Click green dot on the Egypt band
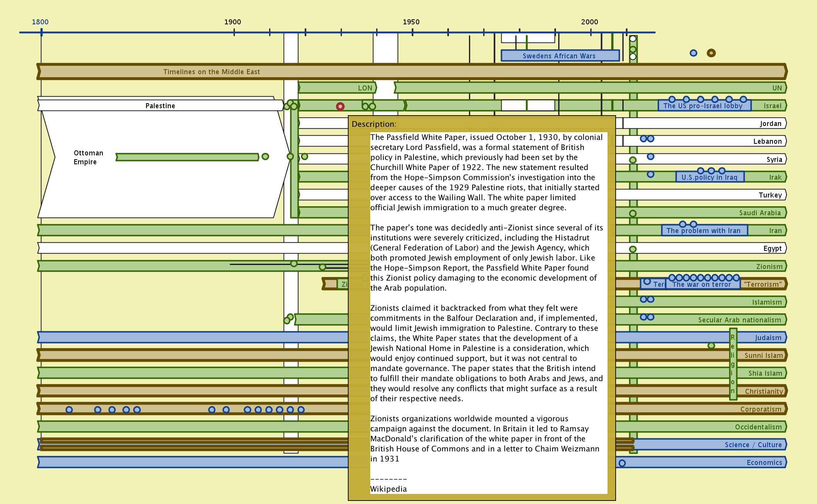Screen dimensions: 817x504 coord(633,249)
